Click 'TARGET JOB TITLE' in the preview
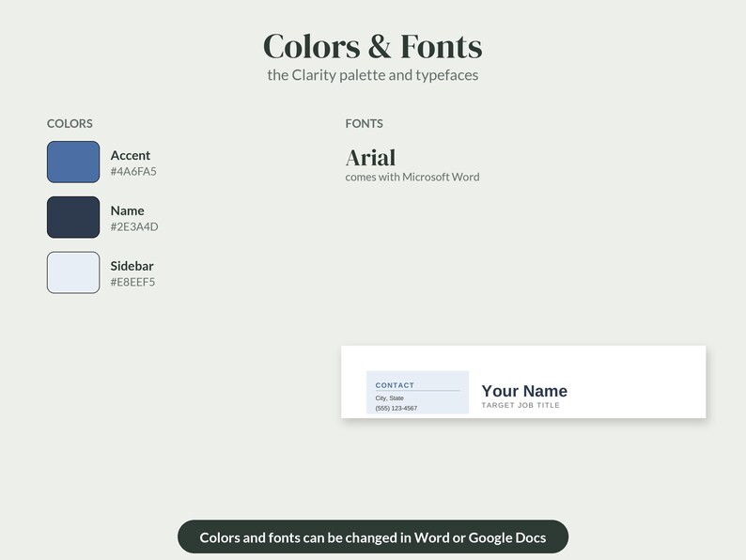This screenshot has width=746, height=560. [x=521, y=405]
